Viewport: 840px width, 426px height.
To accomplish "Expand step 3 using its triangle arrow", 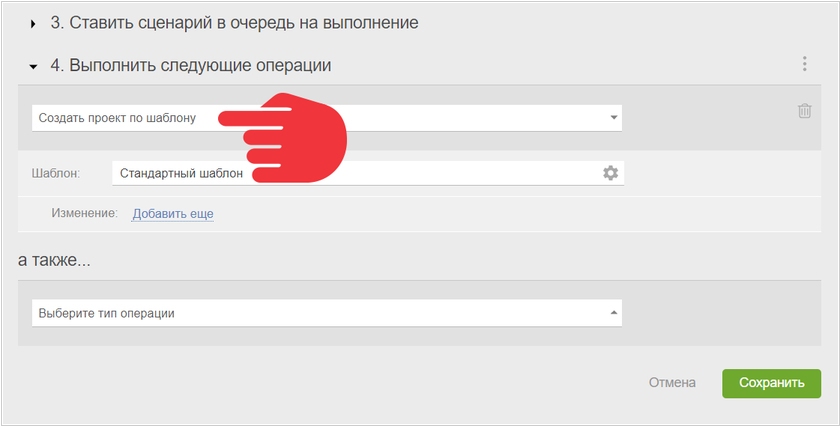I will click(33, 24).
